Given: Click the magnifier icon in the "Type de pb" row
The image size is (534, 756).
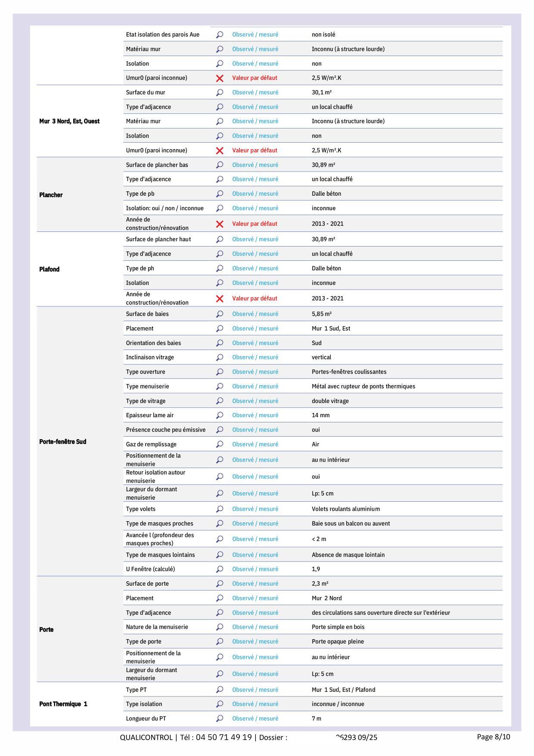Looking at the screenshot, I should [x=220, y=194].
